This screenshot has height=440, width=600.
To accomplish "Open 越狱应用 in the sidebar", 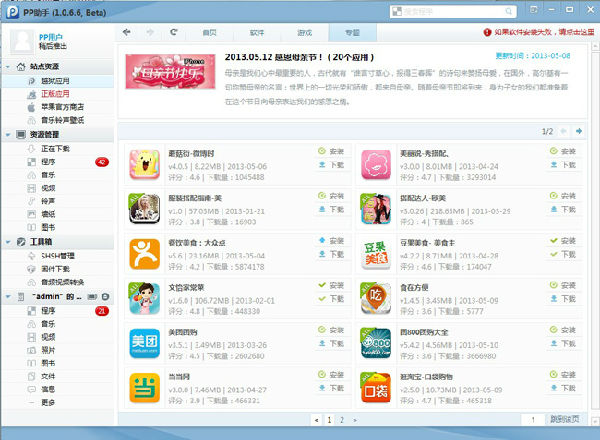I will [x=55, y=81].
